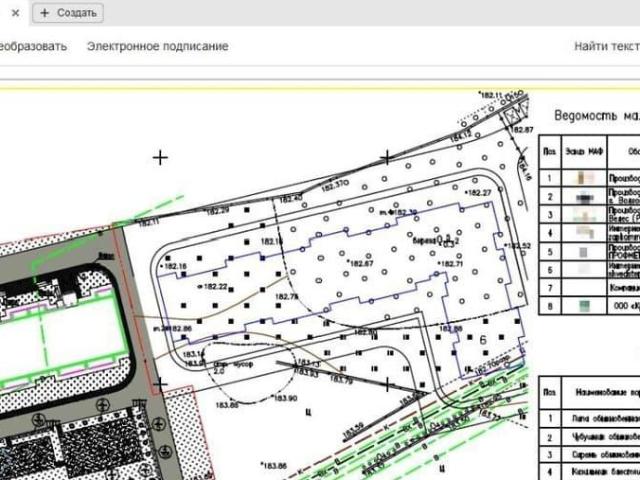Open the partially visible Преобразовать menu

click(x=33, y=46)
